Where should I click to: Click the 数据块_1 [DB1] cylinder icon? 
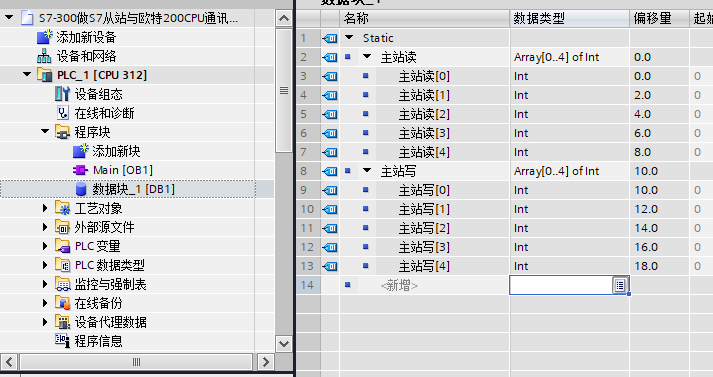(x=81, y=189)
